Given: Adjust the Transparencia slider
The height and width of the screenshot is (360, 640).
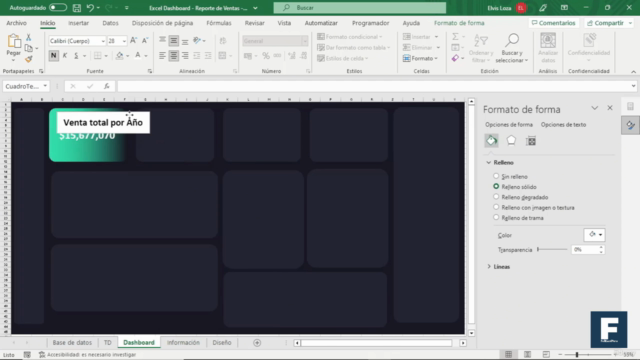Looking at the screenshot, I should coord(552,249).
